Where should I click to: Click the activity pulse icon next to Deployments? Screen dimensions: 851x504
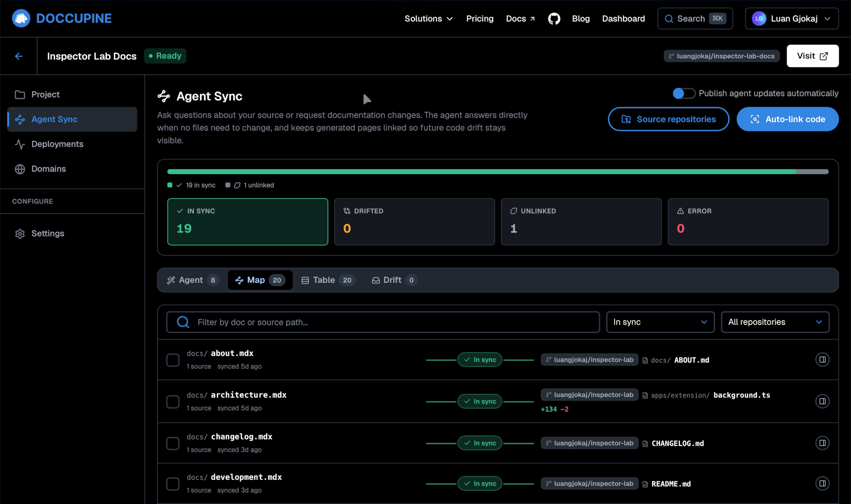(20, 144)
